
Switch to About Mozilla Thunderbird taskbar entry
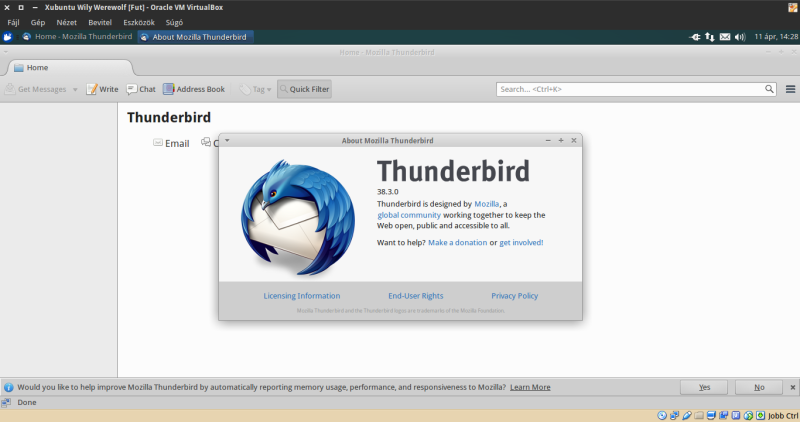click(x=195, y=37)
